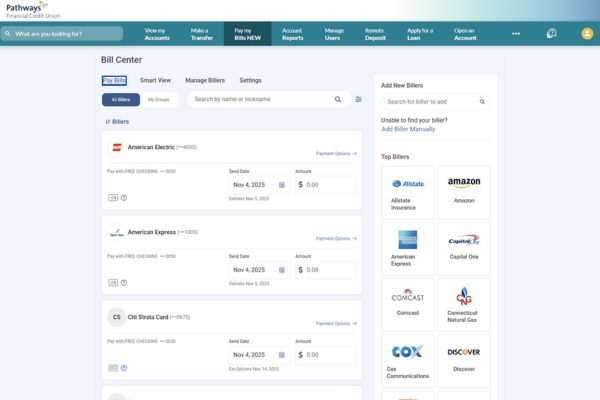
Task: Open calendar icon for American Express send date
Action: click(x=282, y=270)
